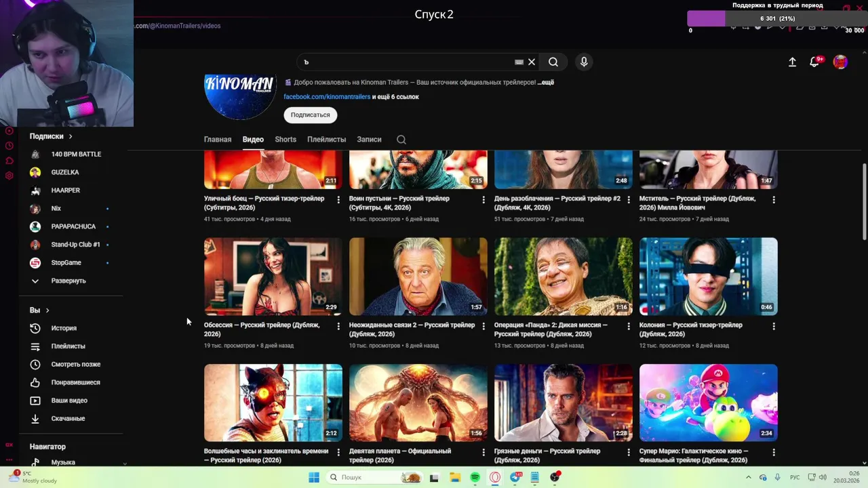
Task: Open options menu for Обсессия video
Action: tap(338, 326)
